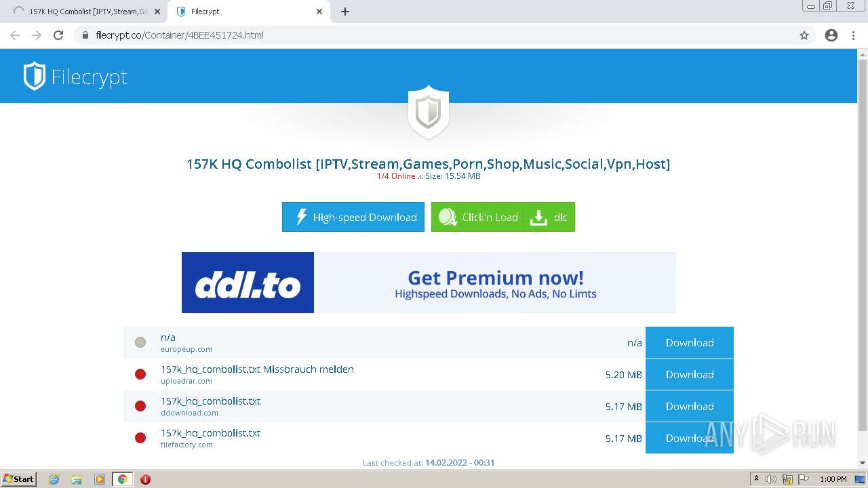This screenshot has width=868, height=488.
Task: Click the High-speed Download button
Action: click(x=353, y=217)
